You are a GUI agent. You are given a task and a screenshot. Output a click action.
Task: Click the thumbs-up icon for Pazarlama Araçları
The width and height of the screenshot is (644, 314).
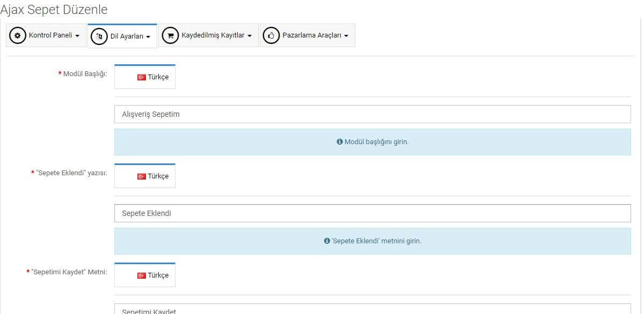pyautogui.click(x=271, y=35)
